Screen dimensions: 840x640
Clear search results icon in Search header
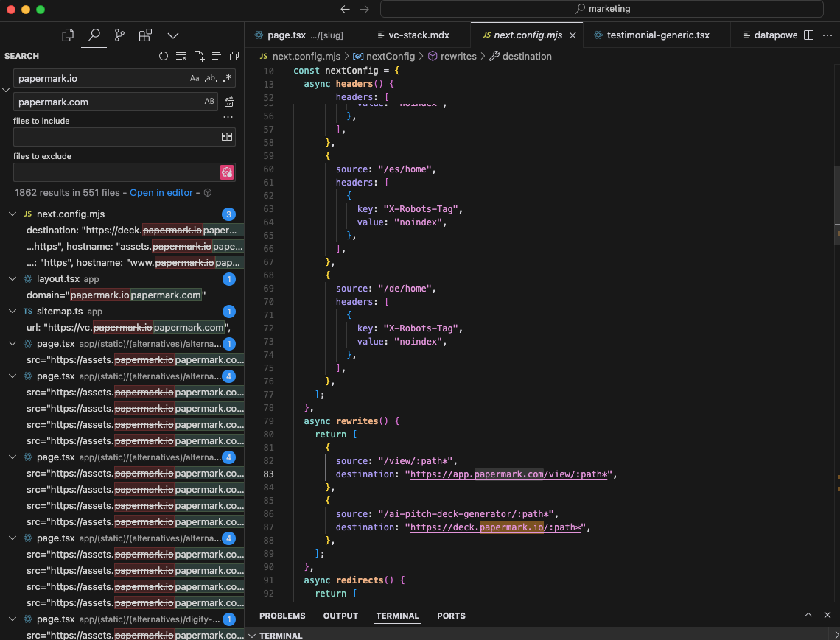tap(181, 56)
